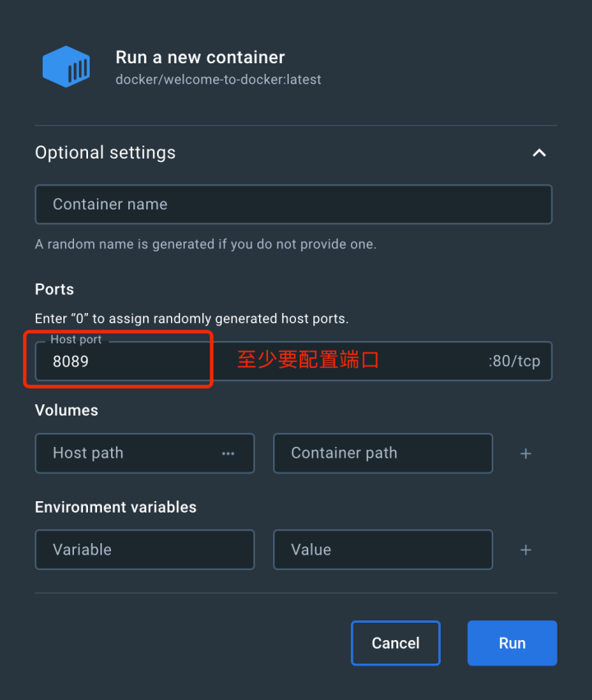Click the :80/tcp container port label

click(x=514, y=361)
